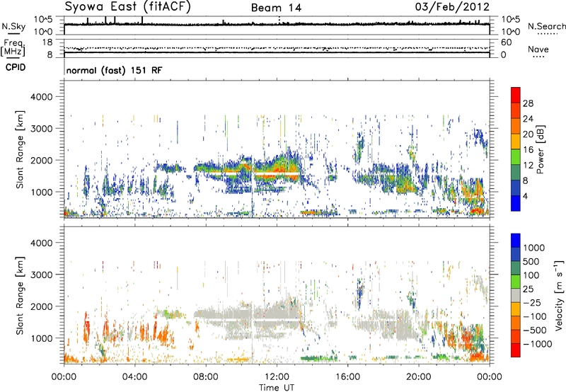Click the '12' label on the Power scale
This screenshot has height=392, width=566.
528,166
